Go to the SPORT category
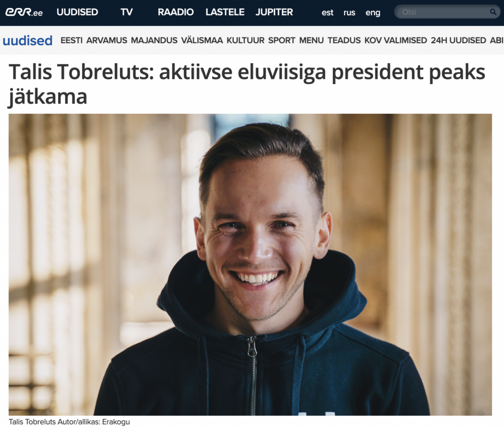504x427 pixels. (282, 40)
